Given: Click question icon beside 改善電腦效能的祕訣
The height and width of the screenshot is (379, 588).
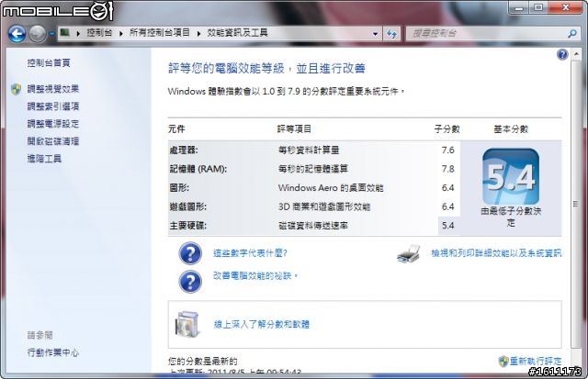Looking at the screenshot, I should pyautogui.click(x=190, y=281).
